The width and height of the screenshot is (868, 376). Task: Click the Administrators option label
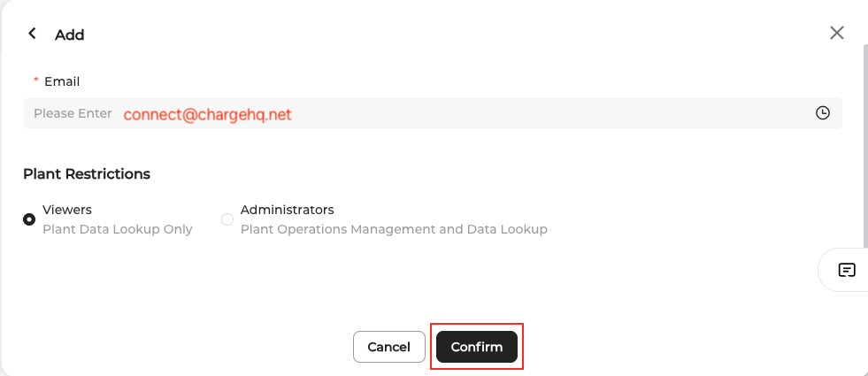287,210
